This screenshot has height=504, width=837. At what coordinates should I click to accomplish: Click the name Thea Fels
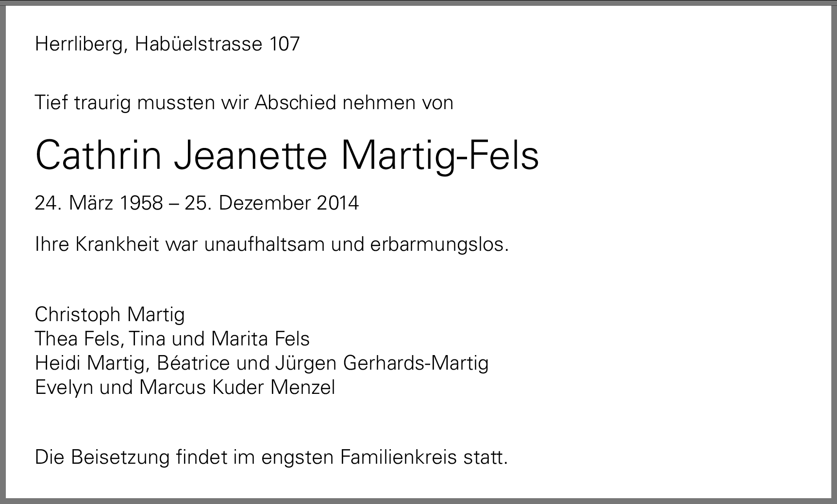pos(78,339)
